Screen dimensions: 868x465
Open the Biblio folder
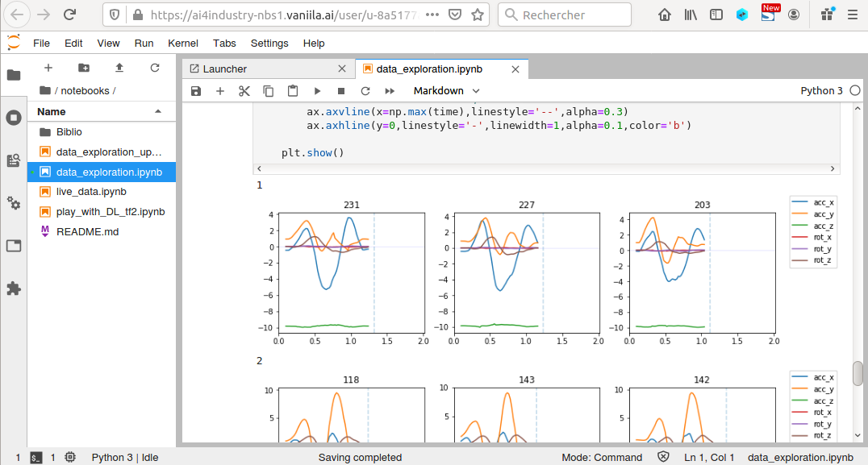coord(69,132)
